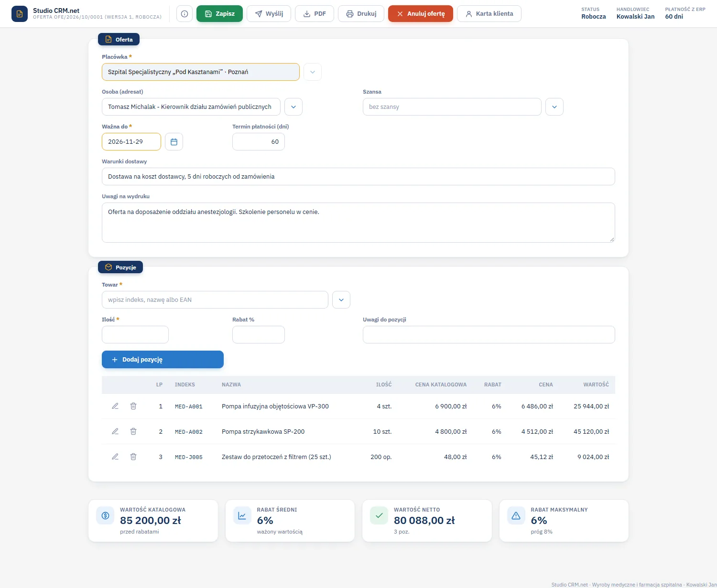
Task: Click the NAZWA column header
Action: [231, 385]
